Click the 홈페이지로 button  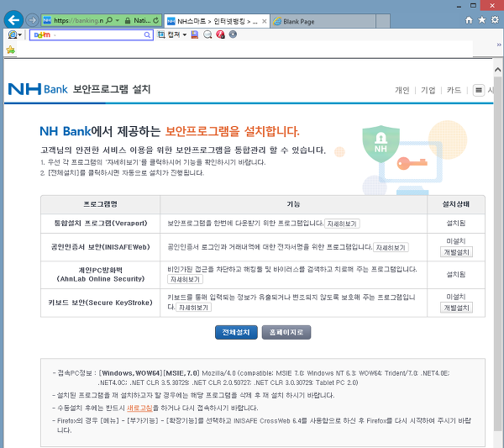286,332
